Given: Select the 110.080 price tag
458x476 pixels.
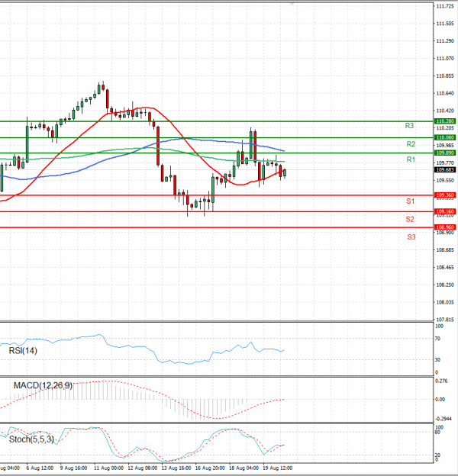Looking at the screenshot, I should click(445, 137).
